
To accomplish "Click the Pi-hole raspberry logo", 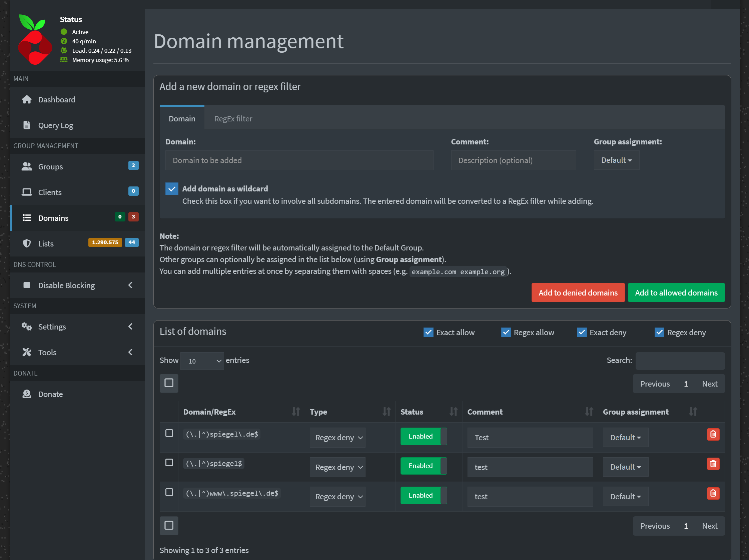I will click(x=35, y=40).
